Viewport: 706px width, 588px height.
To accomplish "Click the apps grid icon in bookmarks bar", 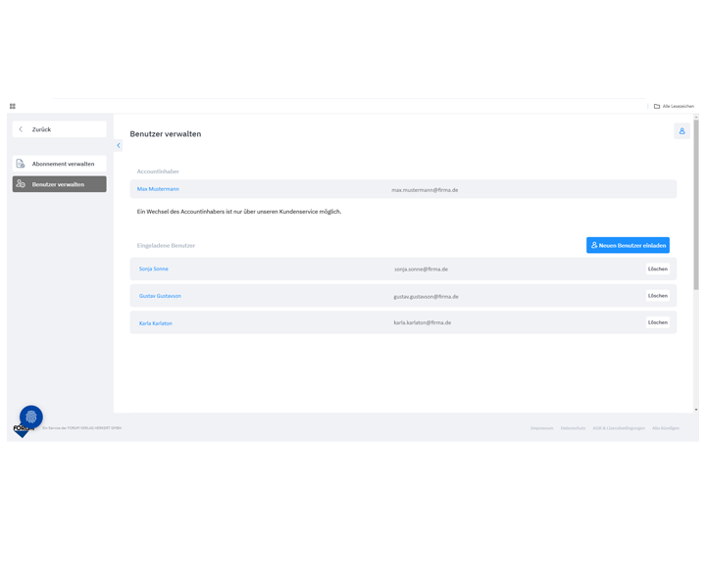I will coord(13,106).
